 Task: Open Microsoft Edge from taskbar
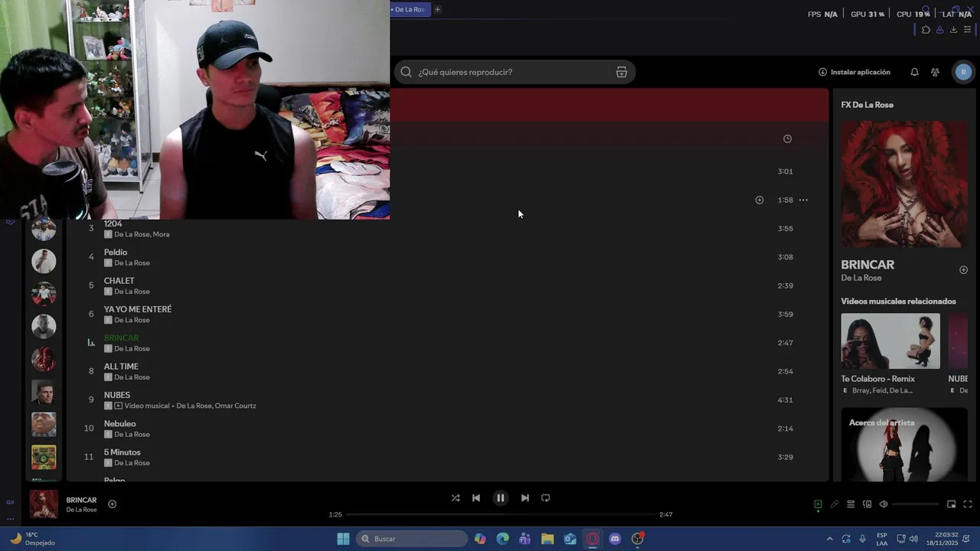coord(503,539)
